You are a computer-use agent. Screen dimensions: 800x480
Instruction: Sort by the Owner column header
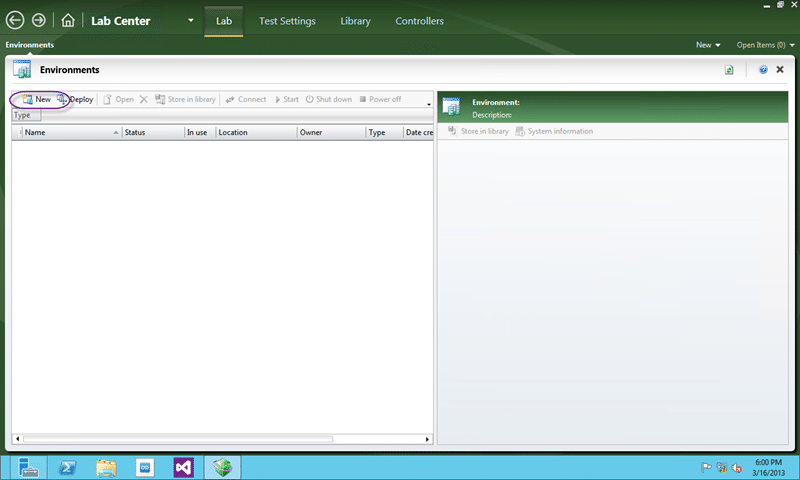(332, 133)
